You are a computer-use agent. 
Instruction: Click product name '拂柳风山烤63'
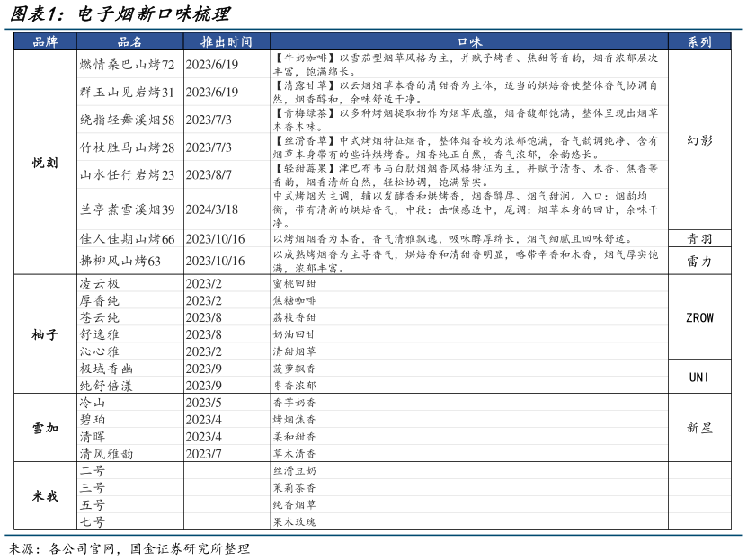120,261
